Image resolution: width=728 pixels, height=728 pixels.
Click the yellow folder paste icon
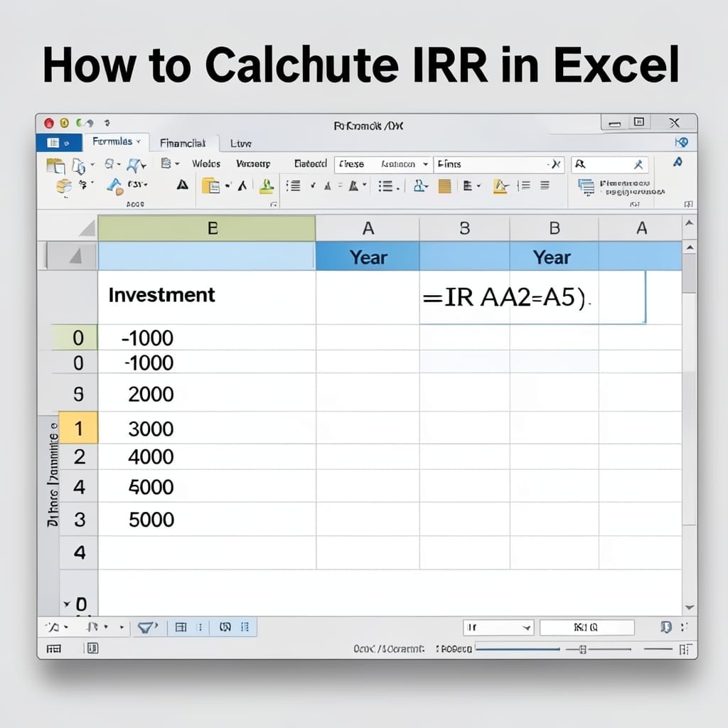click(x=210, y=186)
